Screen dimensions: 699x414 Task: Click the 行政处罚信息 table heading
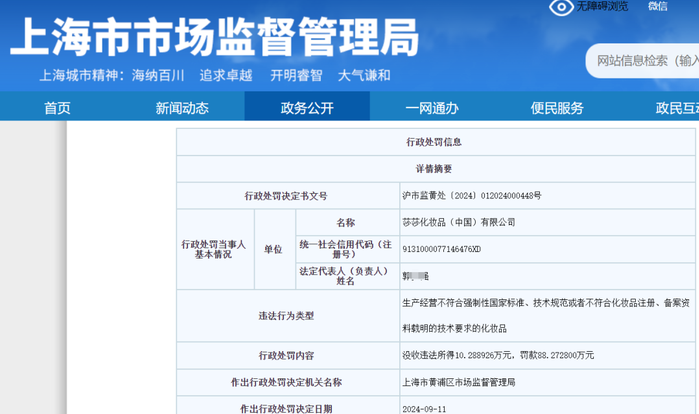tap(434, 142)
